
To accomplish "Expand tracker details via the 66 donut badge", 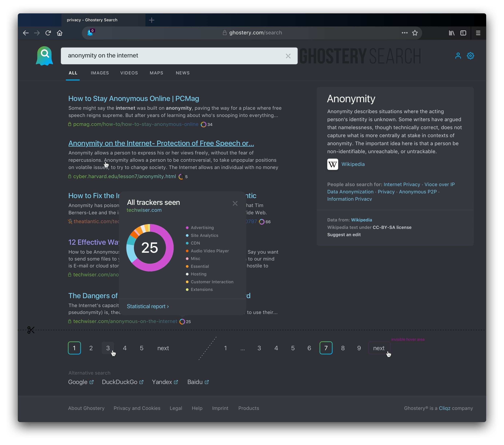I will (x=262, y=222).
